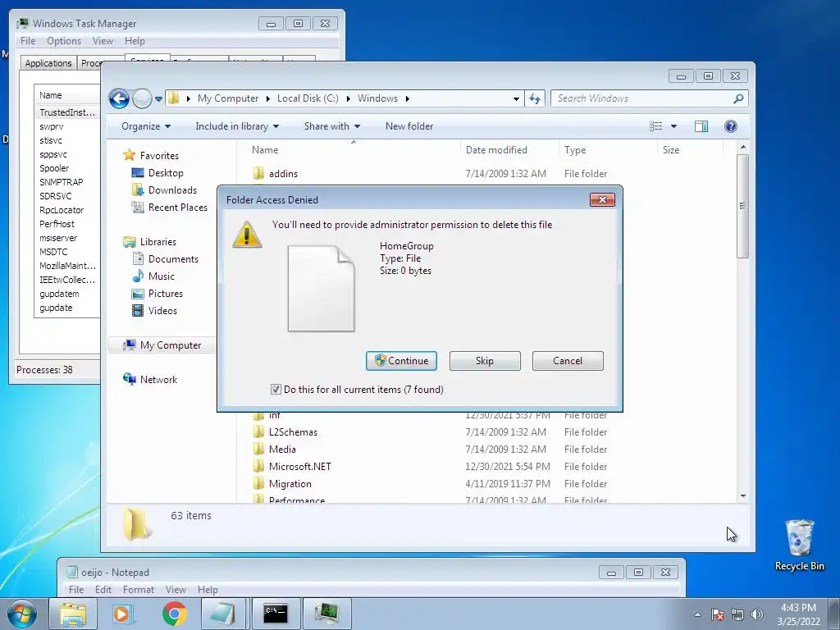Open Recent Places in Favorites

pos(169,208)
